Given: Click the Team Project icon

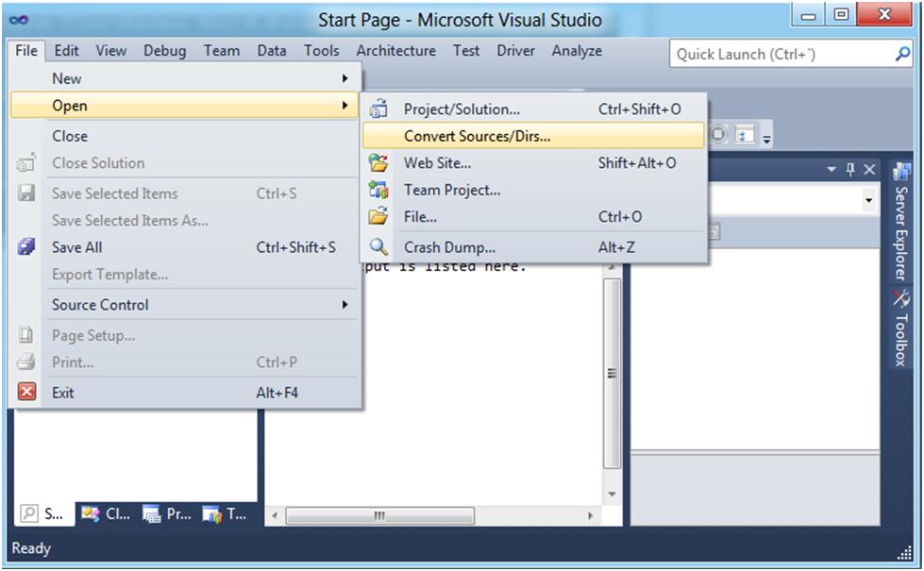Looking at the screenshot, I should tap(378, 190).
